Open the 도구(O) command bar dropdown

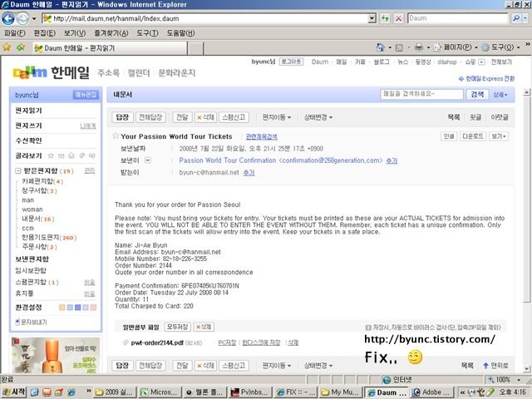tap(501, 47)
